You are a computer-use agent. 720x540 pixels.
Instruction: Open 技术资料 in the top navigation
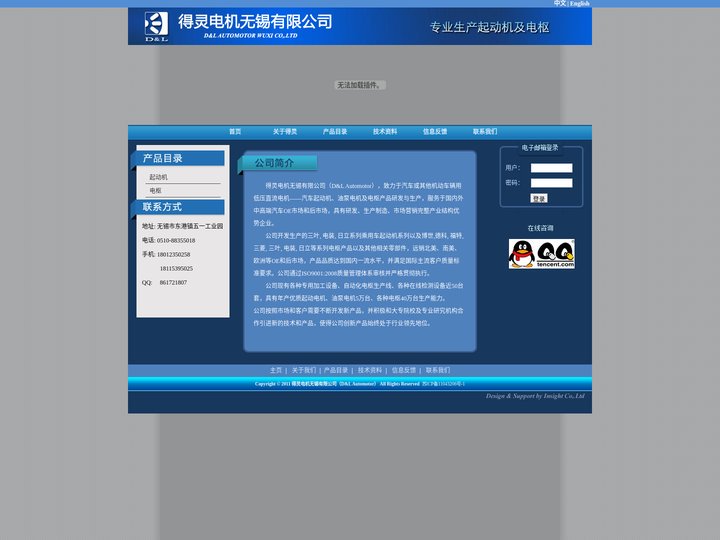coord(385,131)
